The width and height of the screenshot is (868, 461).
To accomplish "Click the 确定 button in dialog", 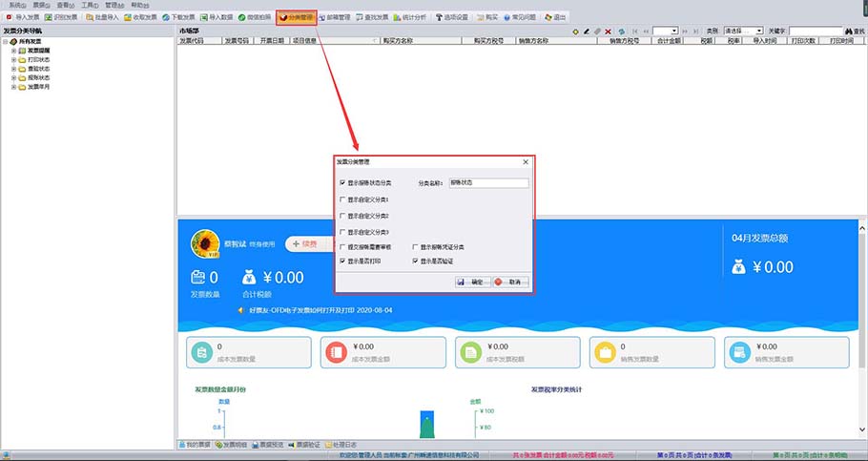I will [472, 283].
